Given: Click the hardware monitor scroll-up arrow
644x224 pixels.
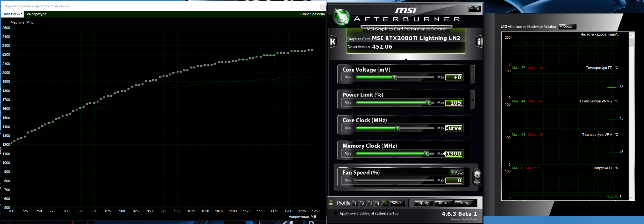Looking at the screenshot, I should (x=631, y=35).
